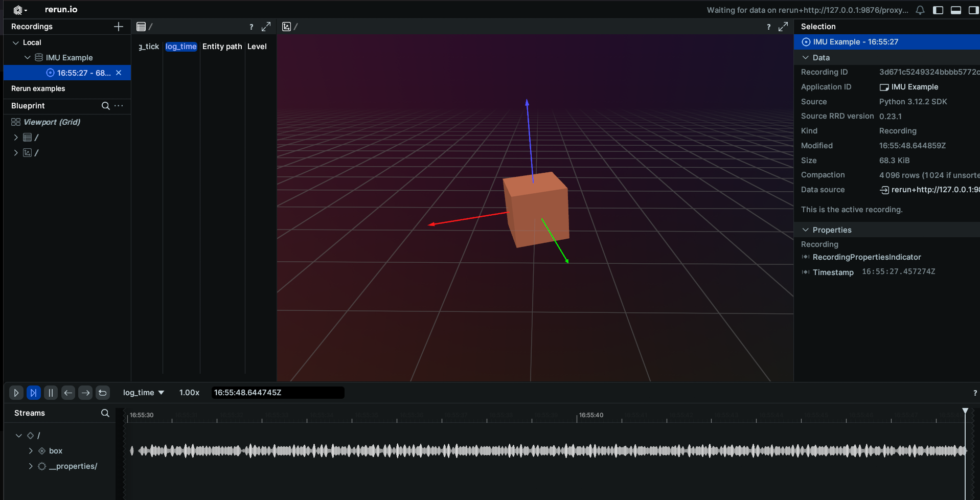The image size is (980, 500).
Task: Click the play button in timeline controls
Action: point(16,393)
